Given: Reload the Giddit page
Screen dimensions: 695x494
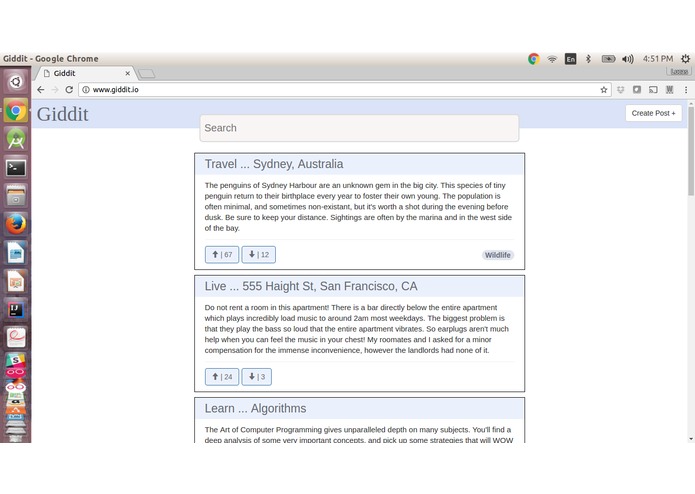Looking at the screenshot, I should (69, 89).
